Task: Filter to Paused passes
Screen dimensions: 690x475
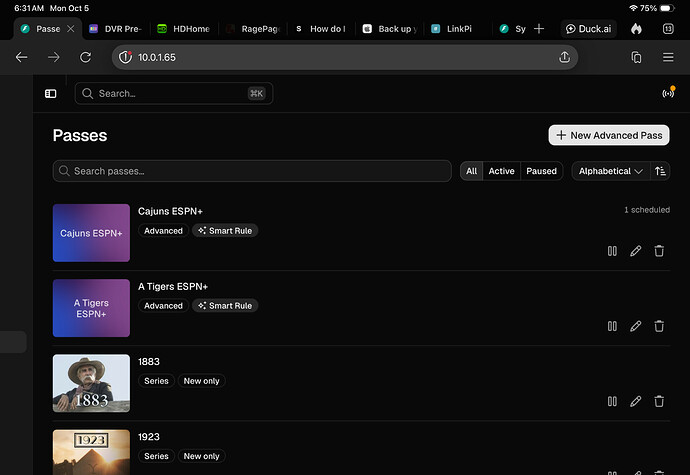Action: pos(541,171)
